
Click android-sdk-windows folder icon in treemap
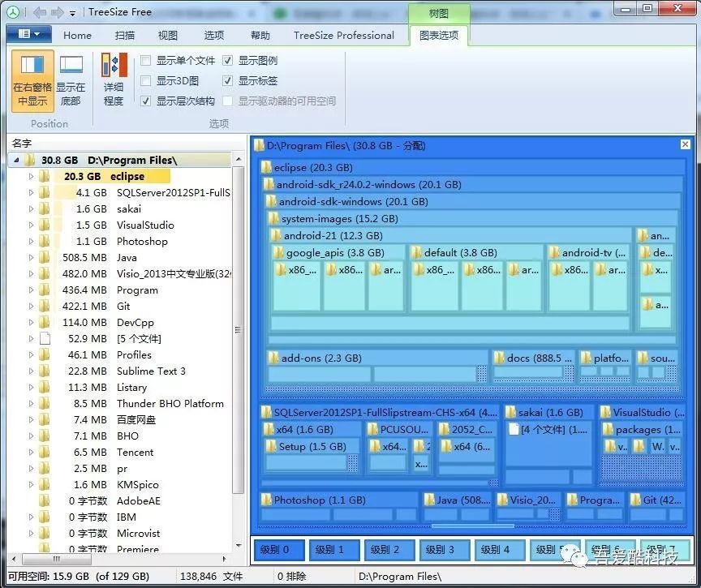(x=271, y=201)
